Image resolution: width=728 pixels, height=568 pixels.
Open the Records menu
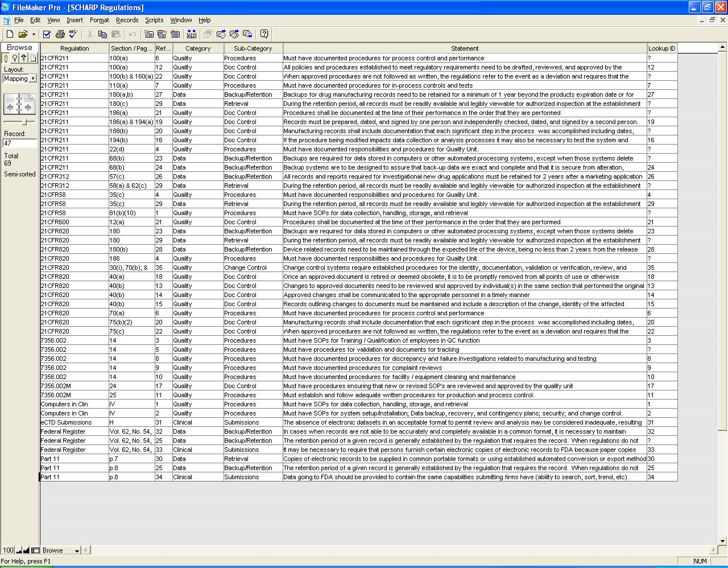point(127,20)
